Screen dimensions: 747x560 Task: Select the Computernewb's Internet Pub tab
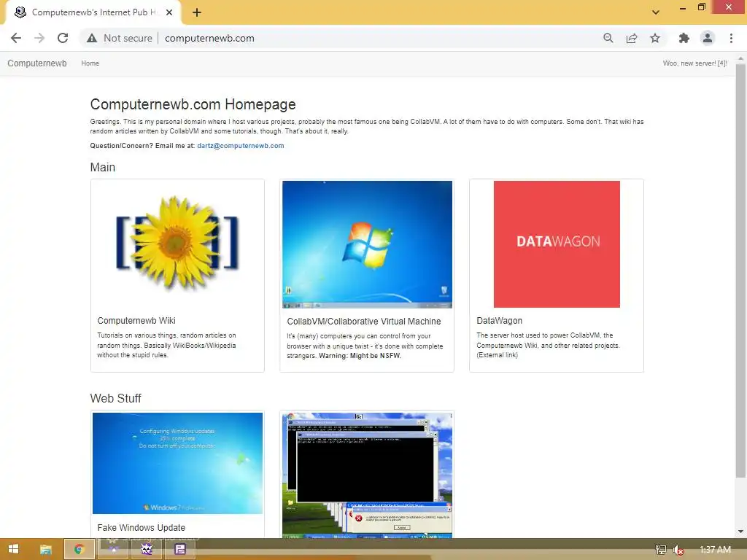click(93, 12)
